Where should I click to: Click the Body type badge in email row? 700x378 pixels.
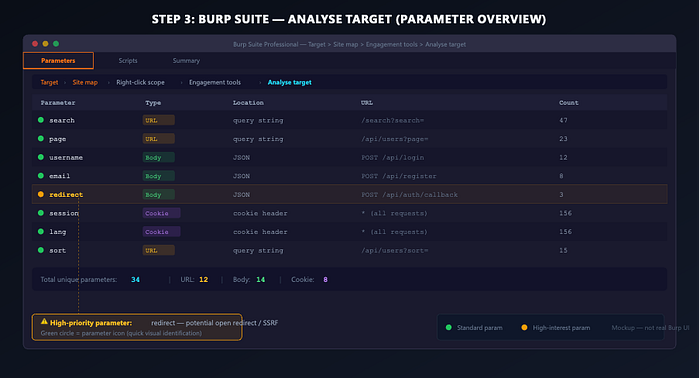click(158, 176)
